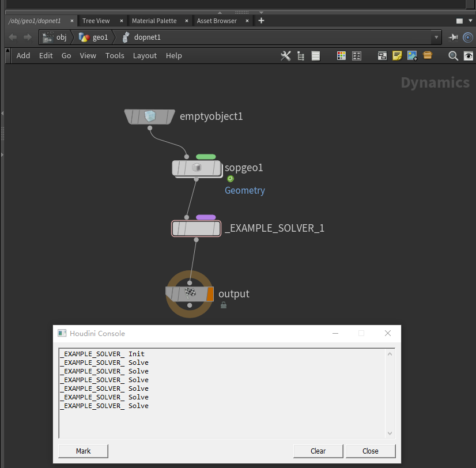Toggle the orange output flag on output node

coord(210,294)
